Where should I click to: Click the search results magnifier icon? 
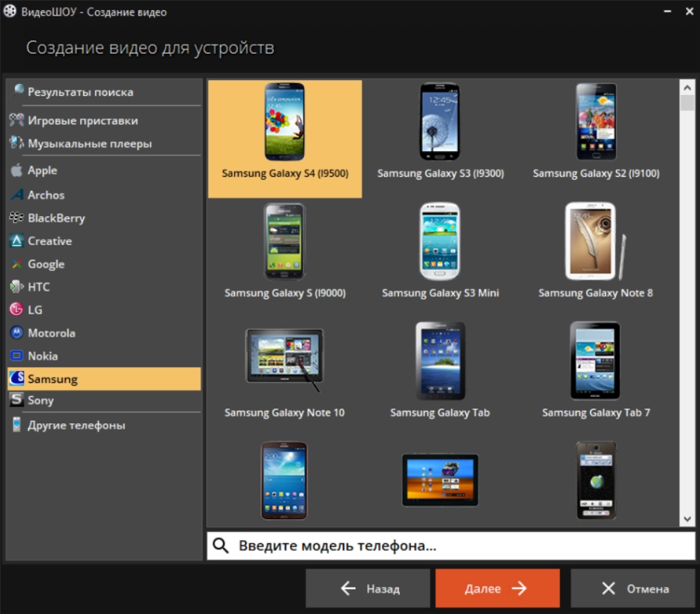click(17, 90)
